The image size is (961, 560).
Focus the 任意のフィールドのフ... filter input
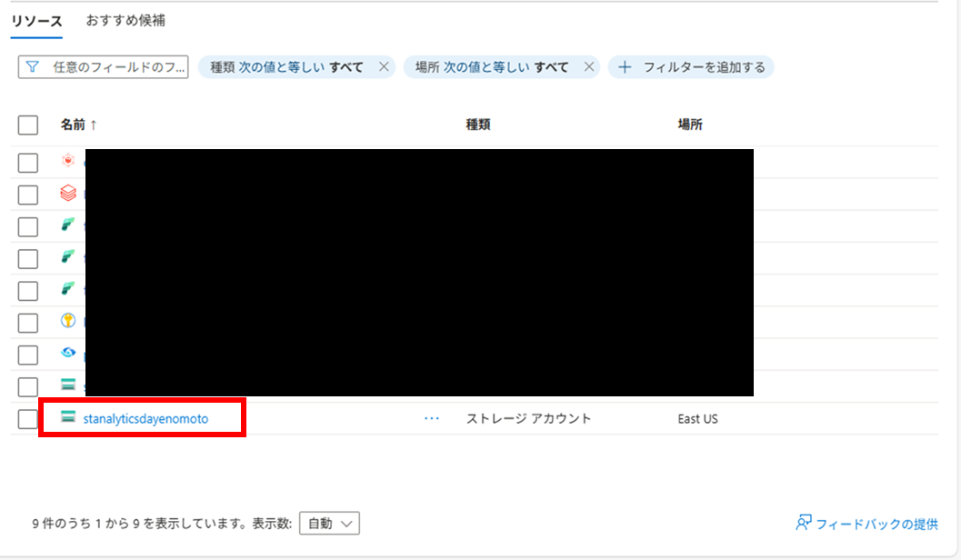103,66
